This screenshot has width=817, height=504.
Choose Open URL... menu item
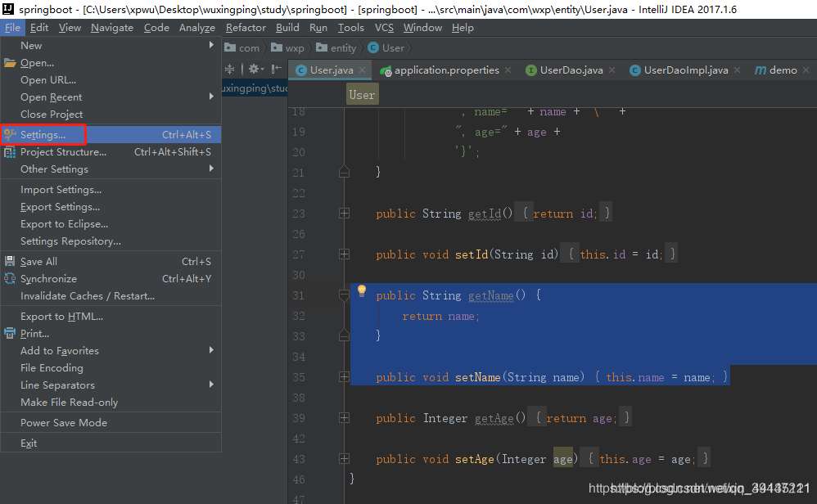(x=111, y=79)
